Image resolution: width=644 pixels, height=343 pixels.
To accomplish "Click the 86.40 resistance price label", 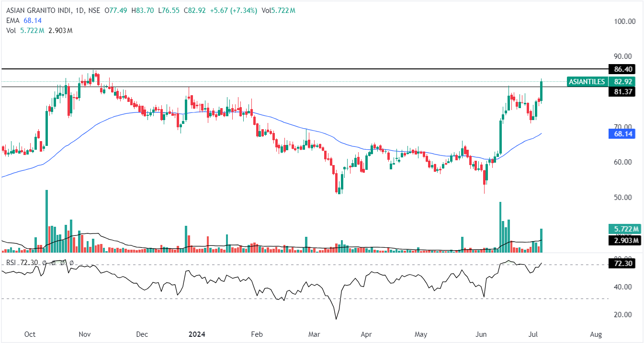I will pos(621,69).
